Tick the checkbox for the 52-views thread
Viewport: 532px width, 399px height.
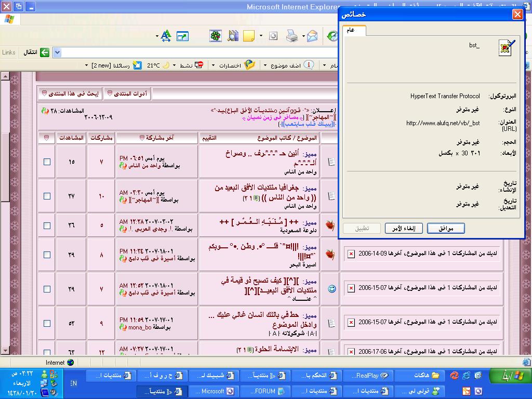[x=47, y=323]
